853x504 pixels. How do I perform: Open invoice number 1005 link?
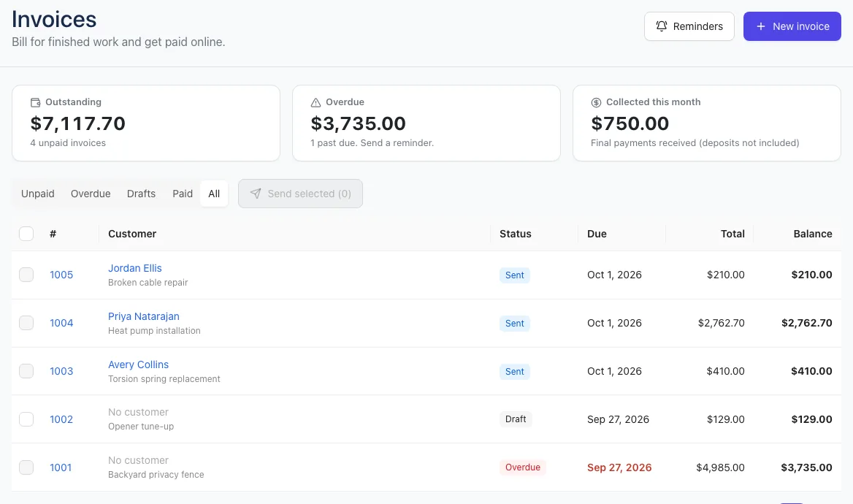point(61,275)
